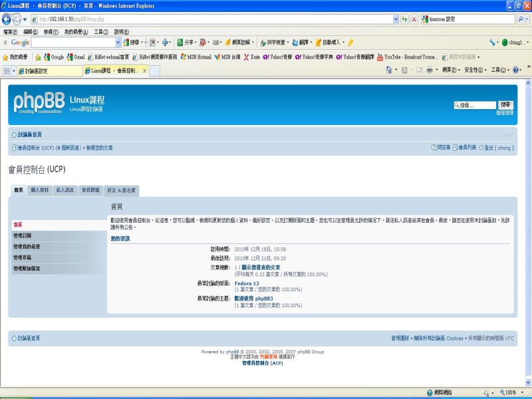Open a new blank browser tab
This screenshot has height=399, width=532.
pos(154,71)
